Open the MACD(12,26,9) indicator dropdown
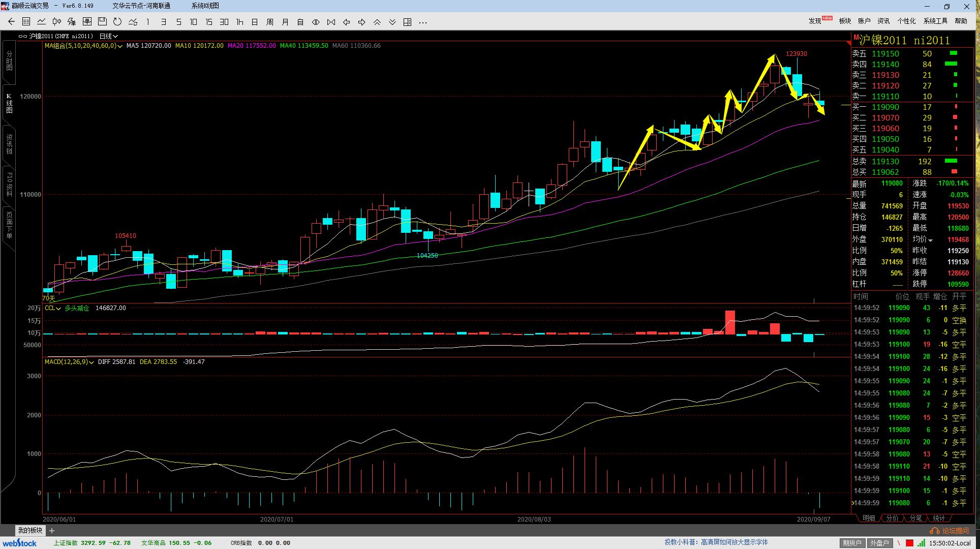The width and height of the screenshot is (980, 549). coord(91,362)
